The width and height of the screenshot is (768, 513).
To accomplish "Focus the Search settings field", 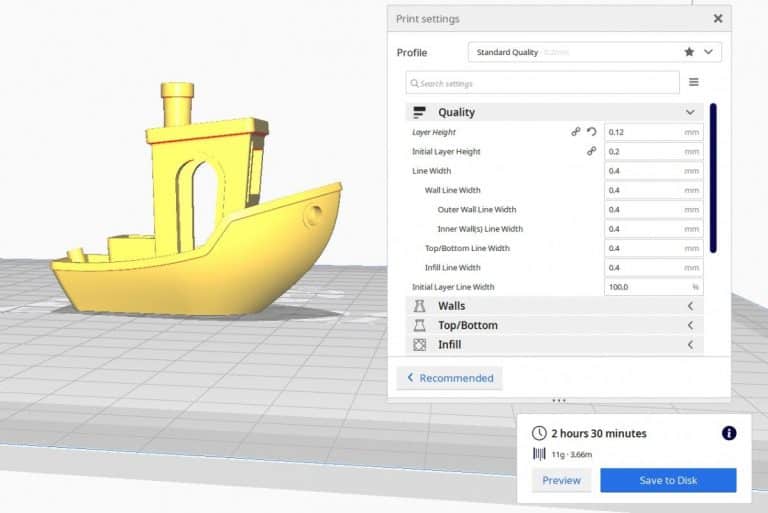I will click(542, 83).
